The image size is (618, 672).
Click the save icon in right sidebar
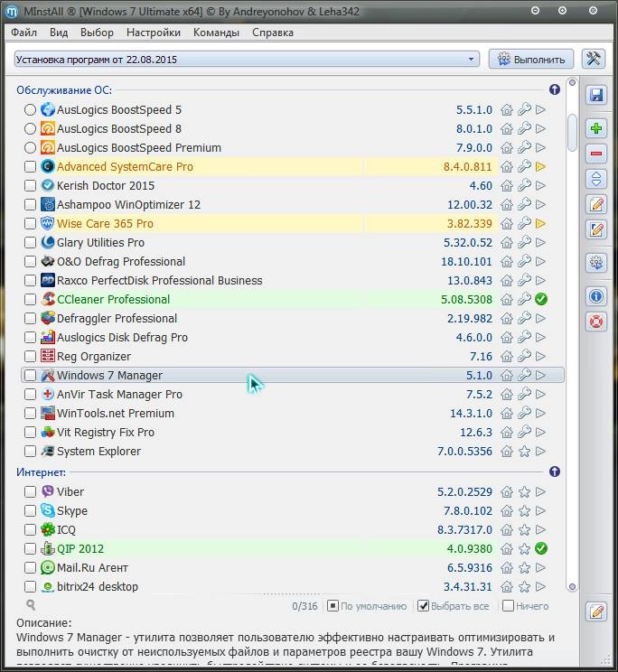click(596, 95)
